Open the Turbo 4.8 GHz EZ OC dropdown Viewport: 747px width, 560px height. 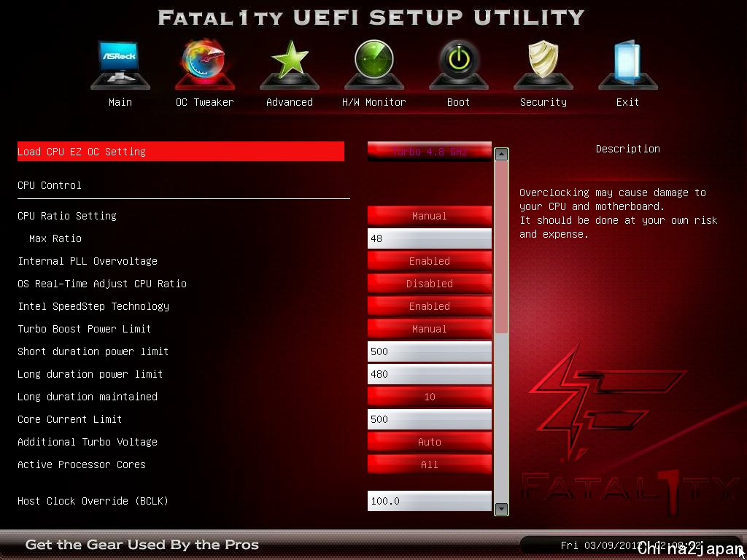429,152
